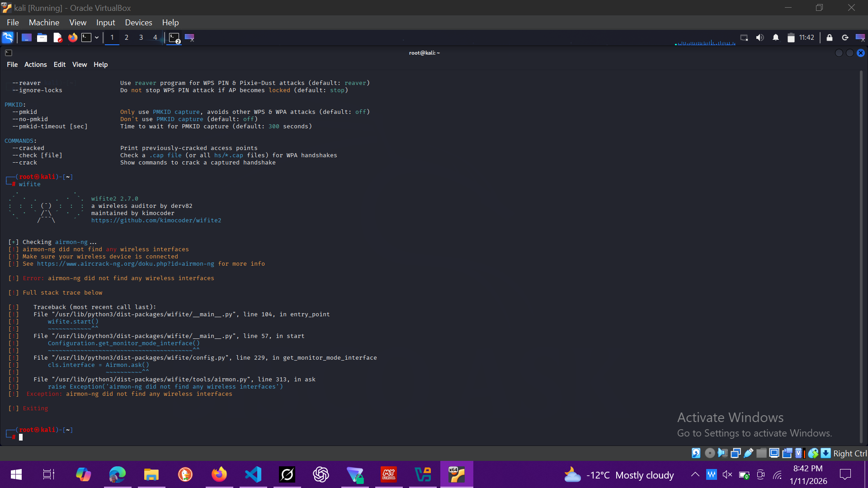The height and width of the screenshot is (488, 868).
Task: Select the terminal window button in the Kali taskbar
Action: (175, 38)
